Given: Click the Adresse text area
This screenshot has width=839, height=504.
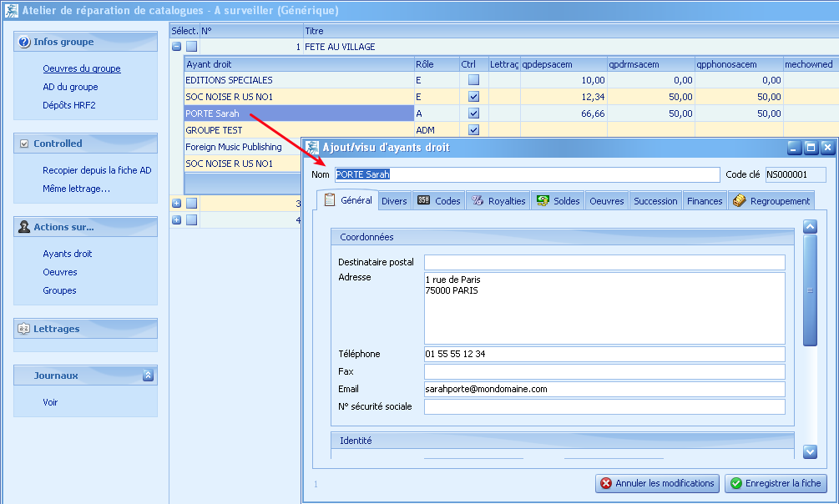Looking at the screenshot, I should [604, 308].
